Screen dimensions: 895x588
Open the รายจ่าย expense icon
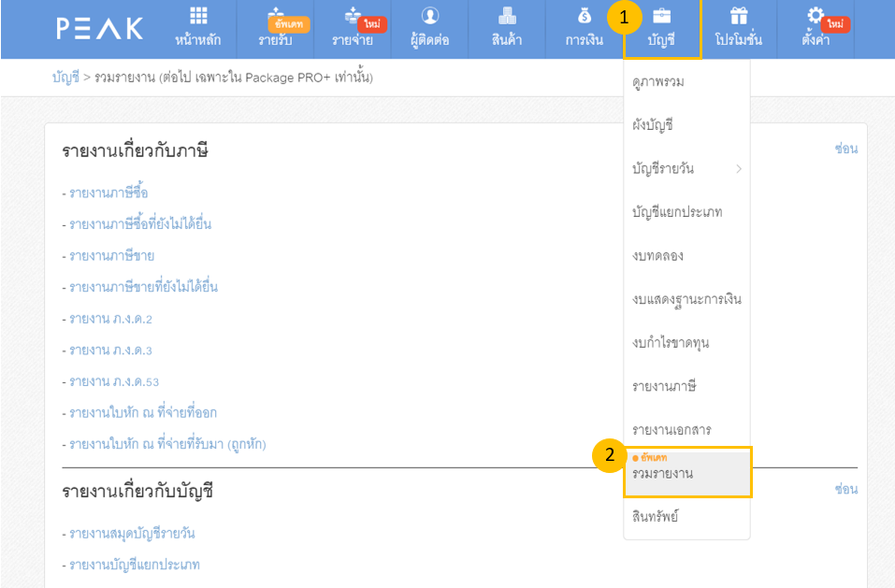point(353,18)
